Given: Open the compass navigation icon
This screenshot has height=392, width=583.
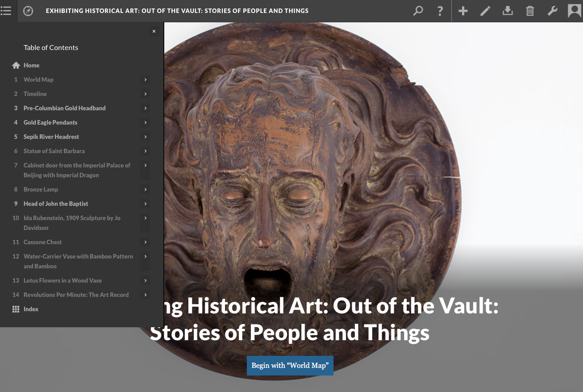Looking at the screenshot, I should pos(28,11).
